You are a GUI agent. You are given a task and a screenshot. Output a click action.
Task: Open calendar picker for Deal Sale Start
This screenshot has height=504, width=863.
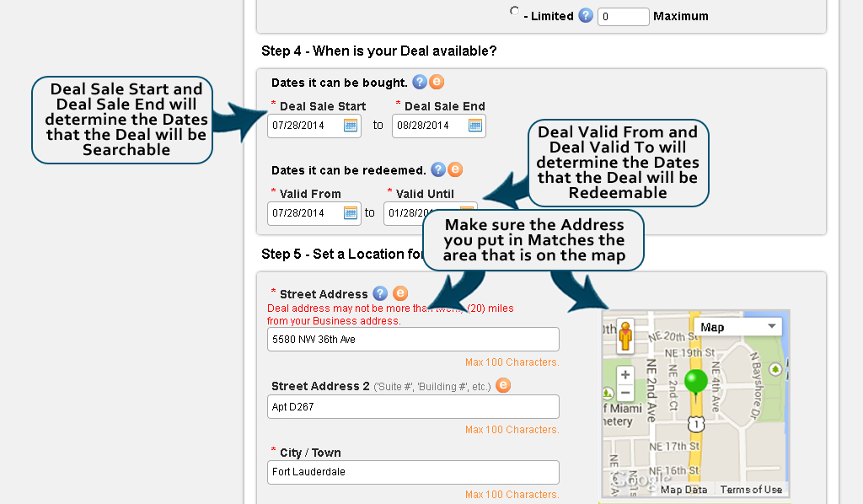pyautogui.click(x=351, y=126)
